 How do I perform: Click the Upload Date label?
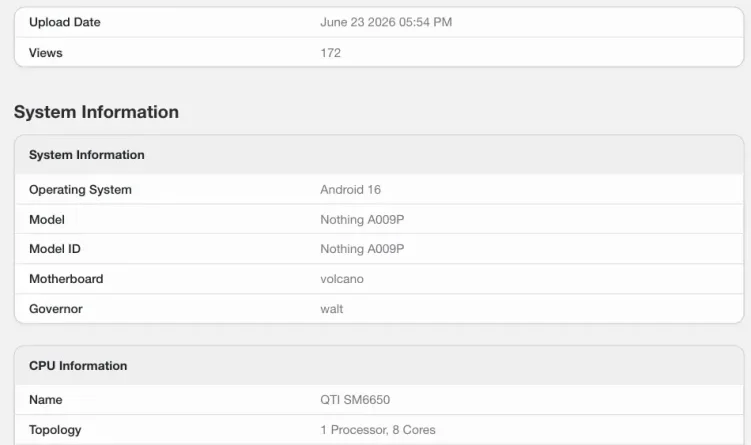point(65,22)
